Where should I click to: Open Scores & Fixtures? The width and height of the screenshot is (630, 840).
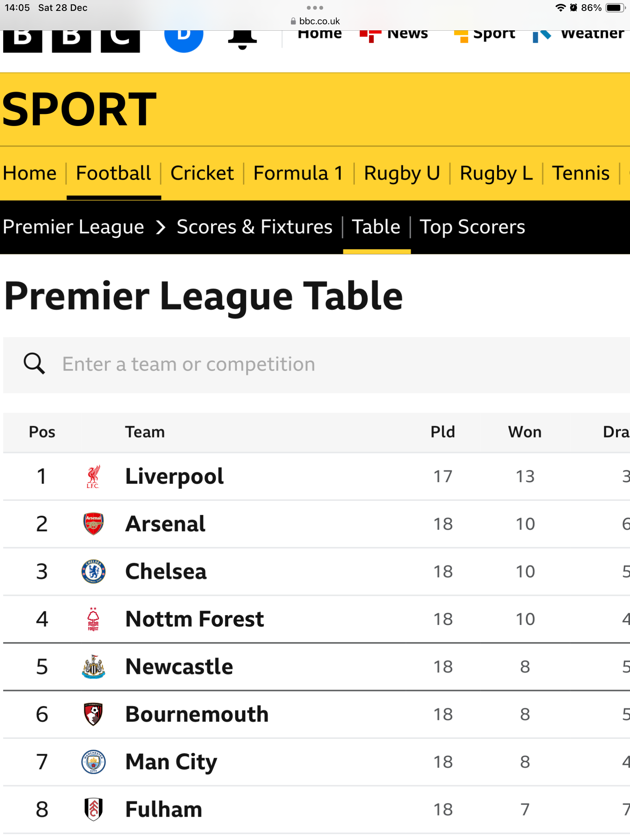pos(254,227)
